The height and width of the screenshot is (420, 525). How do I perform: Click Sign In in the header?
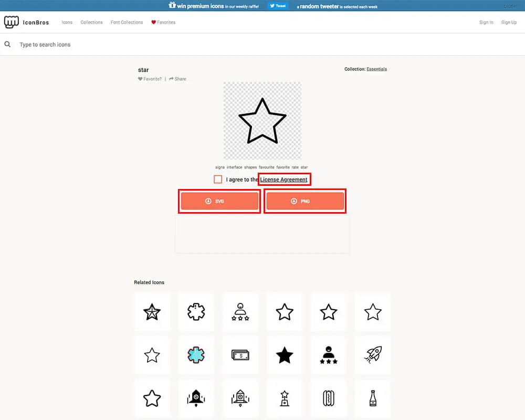pyautogui.click(x=486, y=22)
